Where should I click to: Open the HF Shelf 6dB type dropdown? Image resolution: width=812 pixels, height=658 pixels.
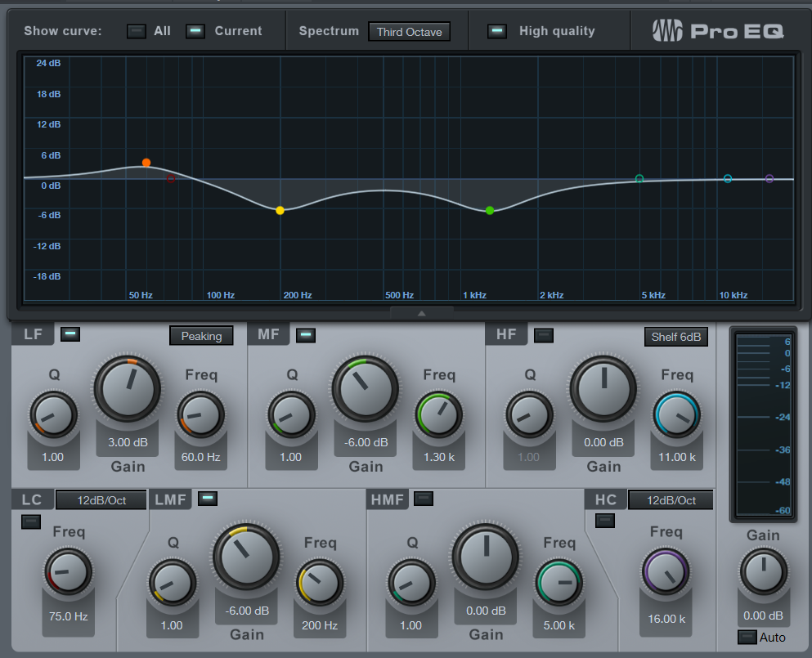(x=675, y=336)
